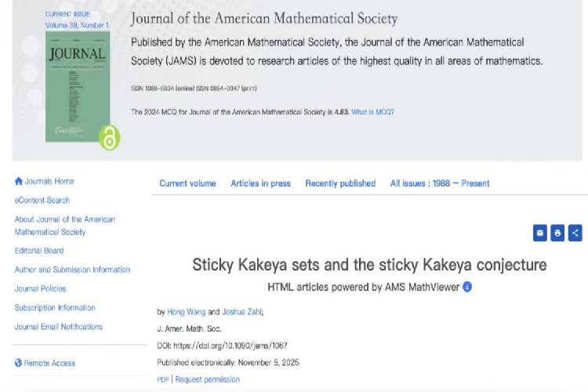The image size is (588, 392).
Task: Open All issues: 1988 – Present
Action: 440,183
